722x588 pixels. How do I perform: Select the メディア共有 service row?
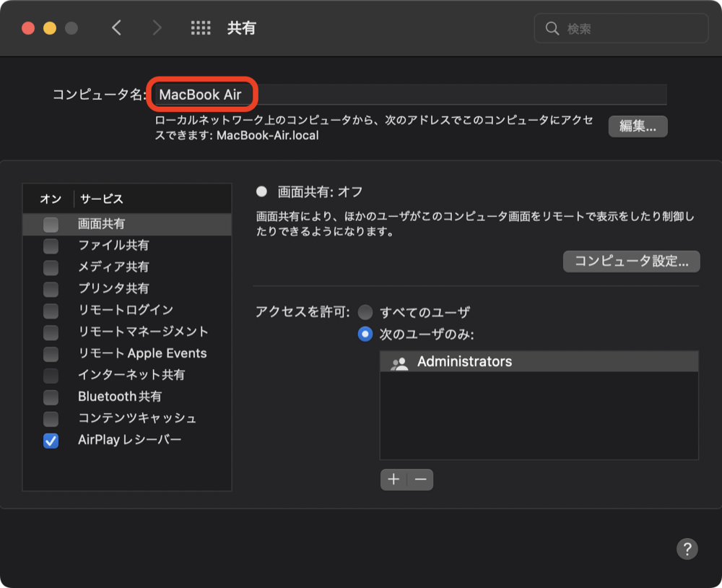127,267
